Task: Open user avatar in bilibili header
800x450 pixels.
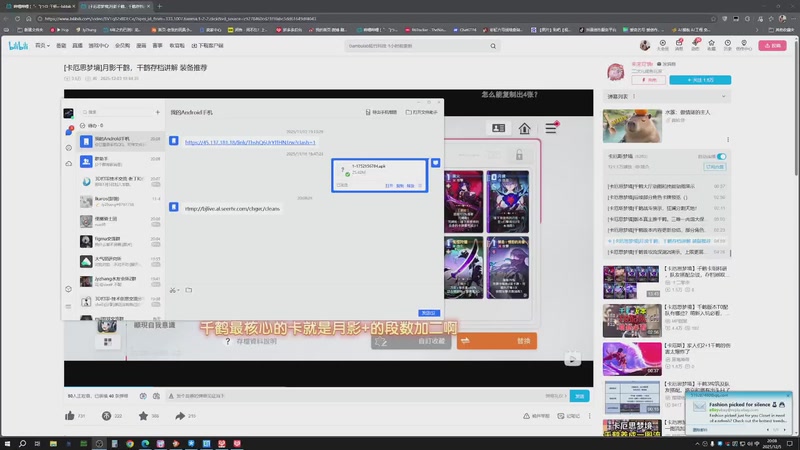Action: 645,45
